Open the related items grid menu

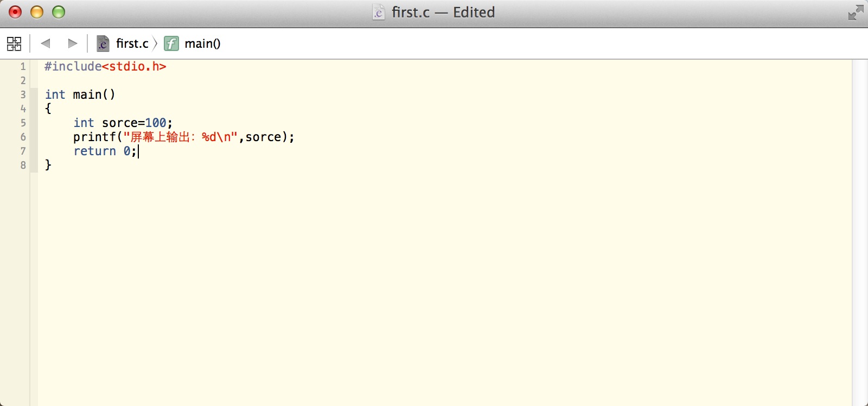coord(14,43)
